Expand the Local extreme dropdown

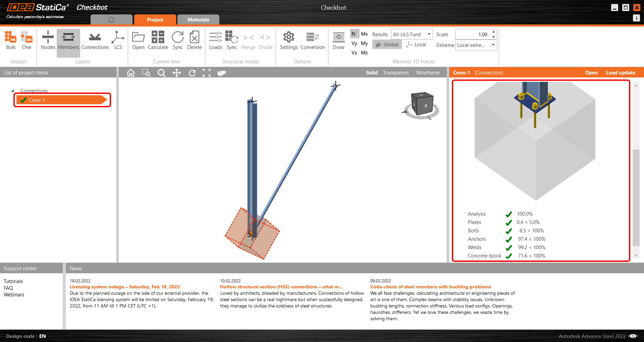(476, 45)
